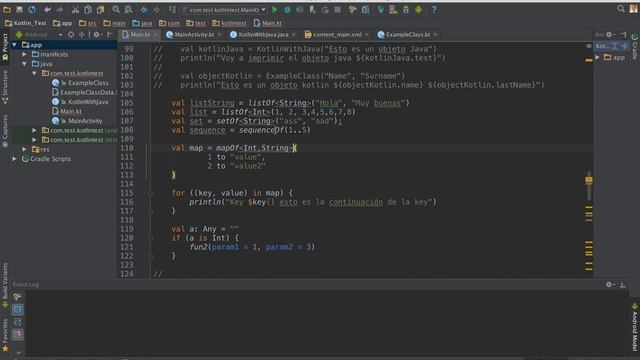640x360 pixels.
Task: Click the Synchronize refresh toolbar icon
Action: coord(32,9)
